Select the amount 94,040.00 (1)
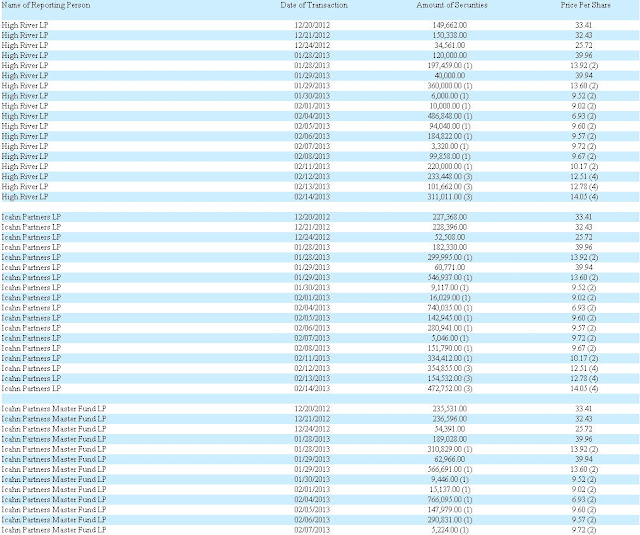 450,127
